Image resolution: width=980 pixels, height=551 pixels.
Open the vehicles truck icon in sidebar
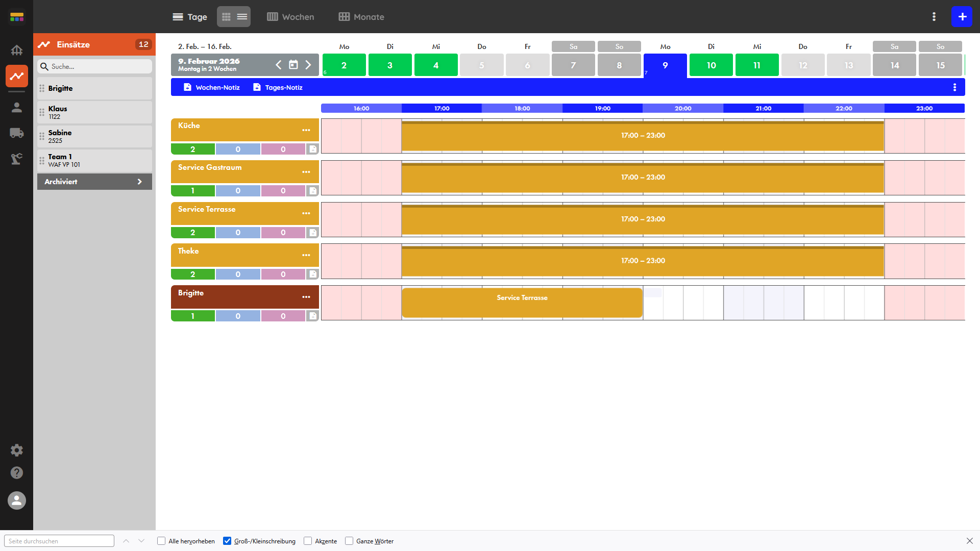pyautogui.click(x=17, y=133)
